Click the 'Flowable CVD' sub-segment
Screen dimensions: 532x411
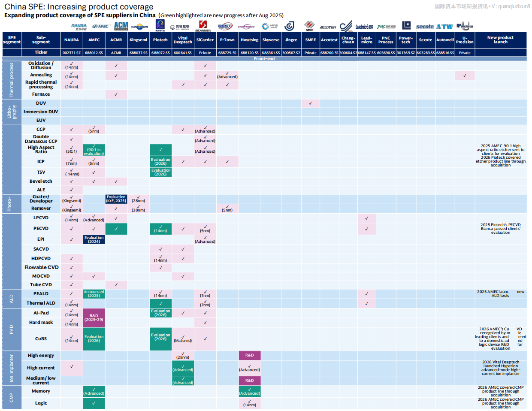41,267
